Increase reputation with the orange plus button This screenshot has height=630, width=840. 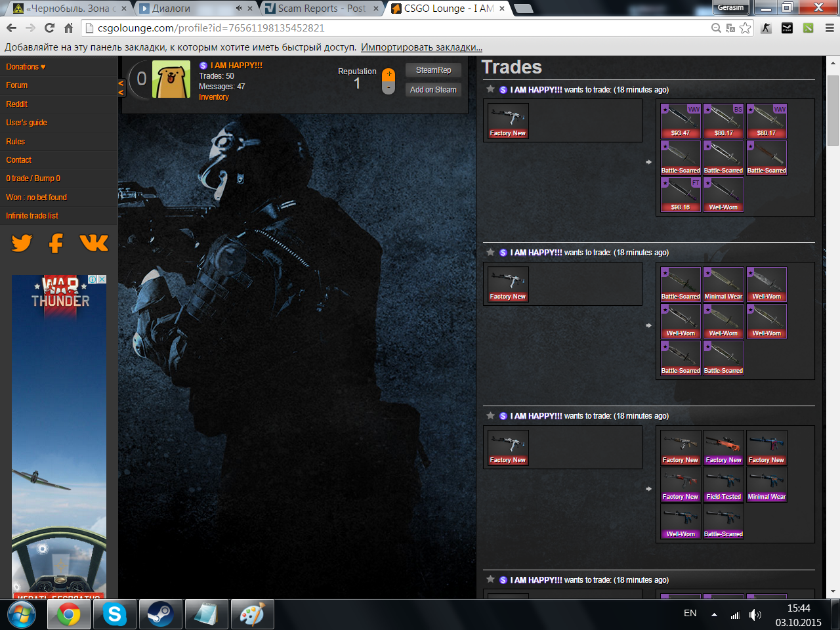(388, 74)
